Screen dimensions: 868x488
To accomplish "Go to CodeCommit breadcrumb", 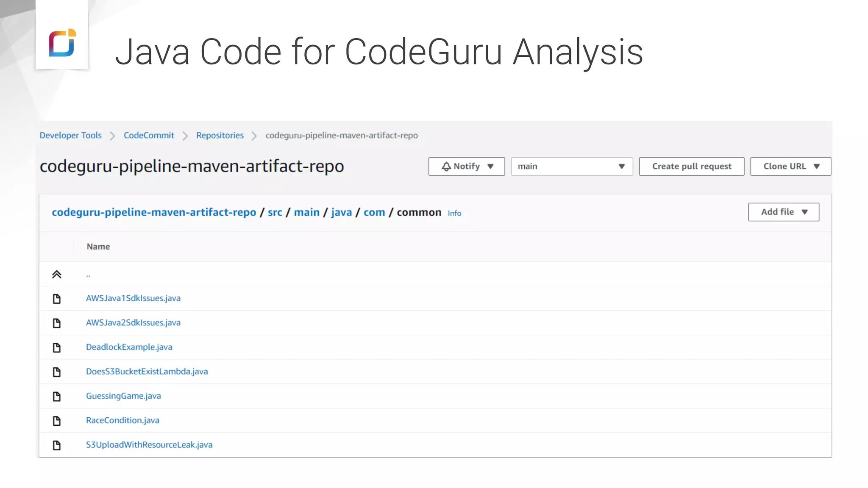I will coord(149,135).
